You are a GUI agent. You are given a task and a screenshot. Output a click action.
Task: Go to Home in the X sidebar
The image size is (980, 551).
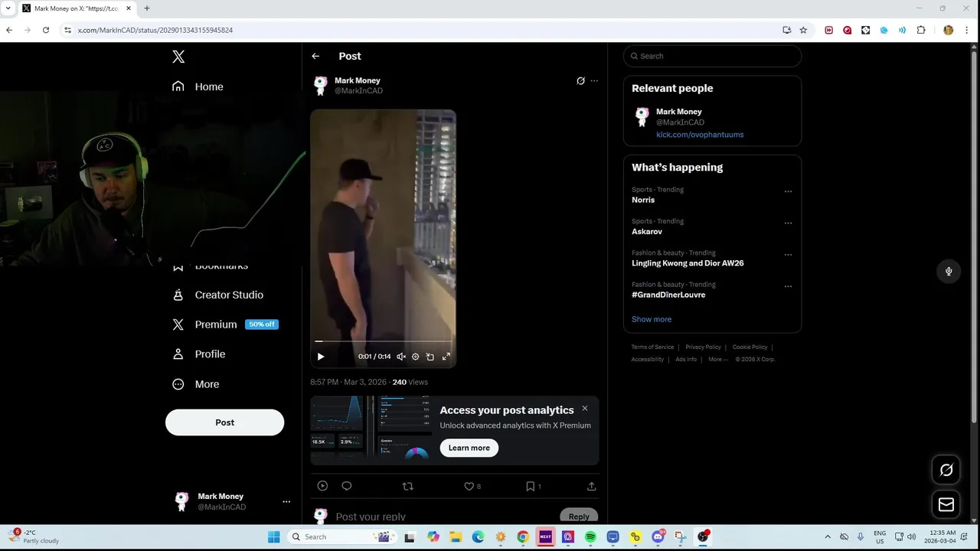pyautogui.click(x=198, y=86)
